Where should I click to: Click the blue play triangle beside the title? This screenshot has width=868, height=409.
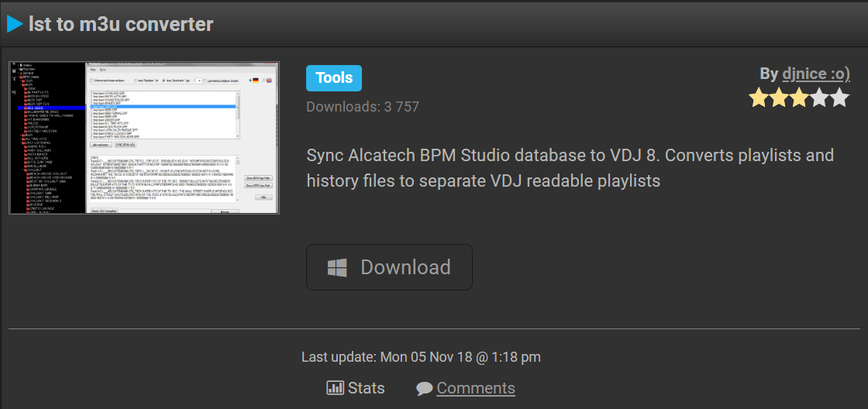15,24
